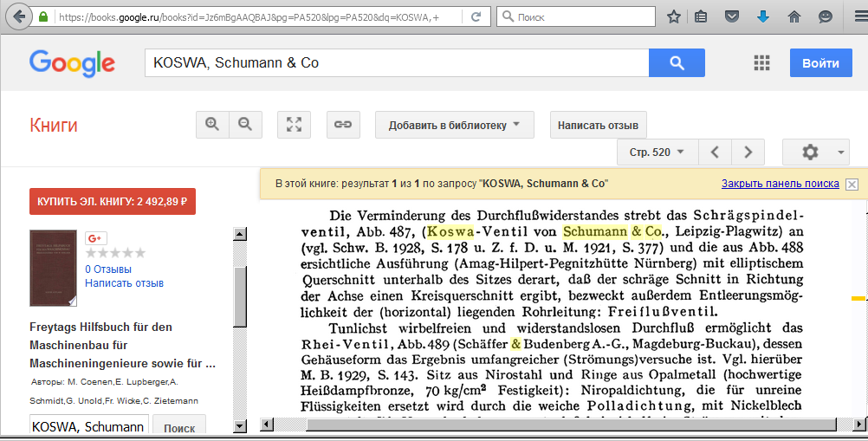This screenshot has height=441, width=868.
Task: Click the Войти sign-in button
Action: pyautogui.click(x=820, y=62)
